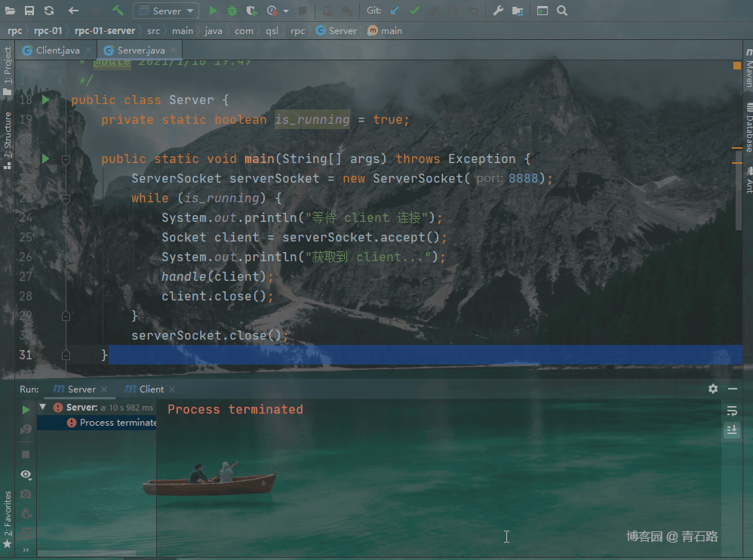This screenshot has height=560, width=753.
Task: Collapse the while loop fold marker
Action: [x=66, y=198]
